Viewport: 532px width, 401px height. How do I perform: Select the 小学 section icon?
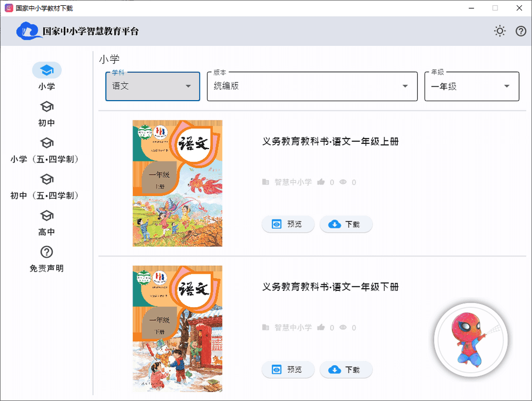click(47, 70)
